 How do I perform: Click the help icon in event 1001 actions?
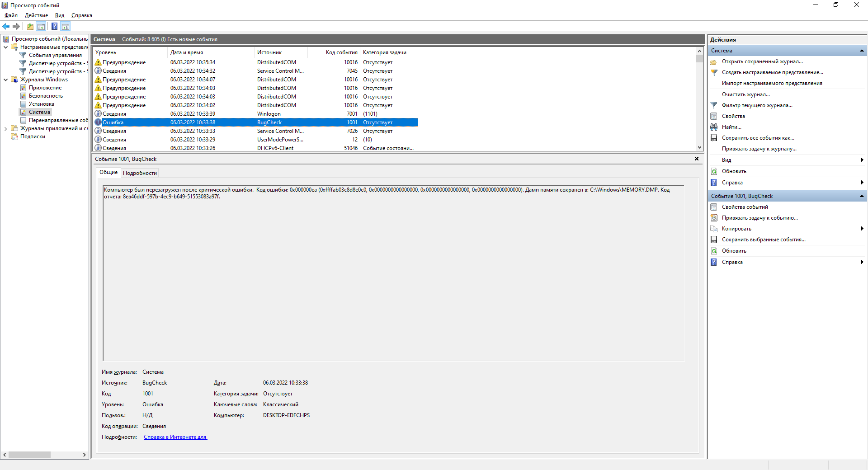coord(714,262)
